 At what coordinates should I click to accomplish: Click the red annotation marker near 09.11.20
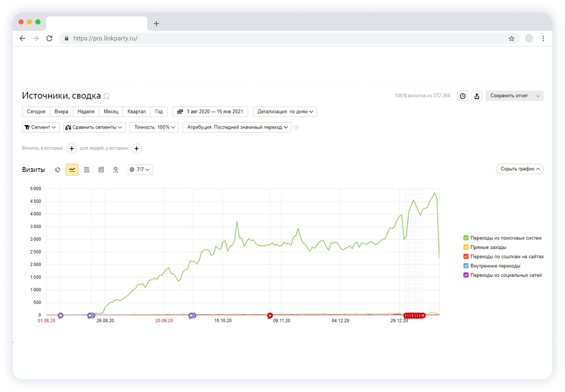point(270,315)
